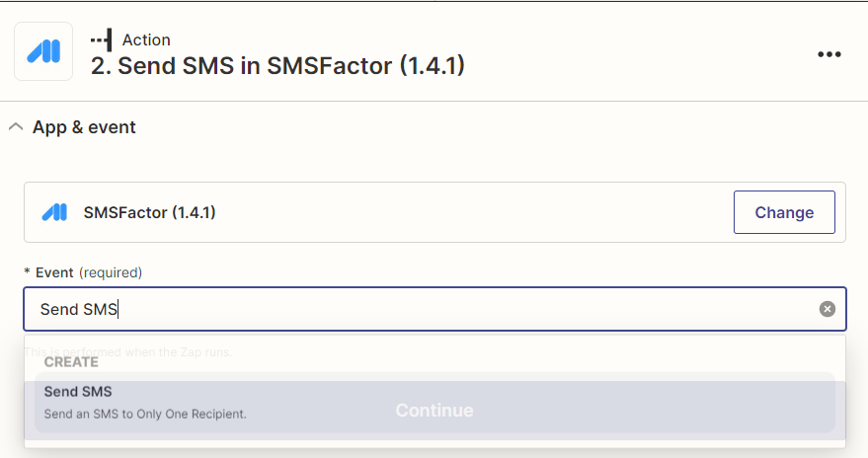The width and height of the screenshot is (868, 458).
Task: Click the typed Send SMS text in Event field
Action: 79,309
